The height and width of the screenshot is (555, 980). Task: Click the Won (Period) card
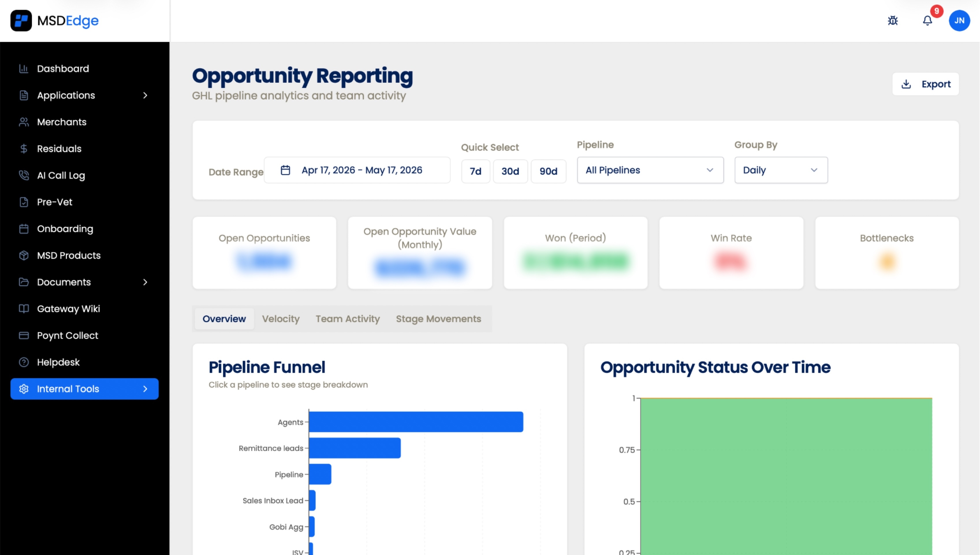tap(575, 253)
